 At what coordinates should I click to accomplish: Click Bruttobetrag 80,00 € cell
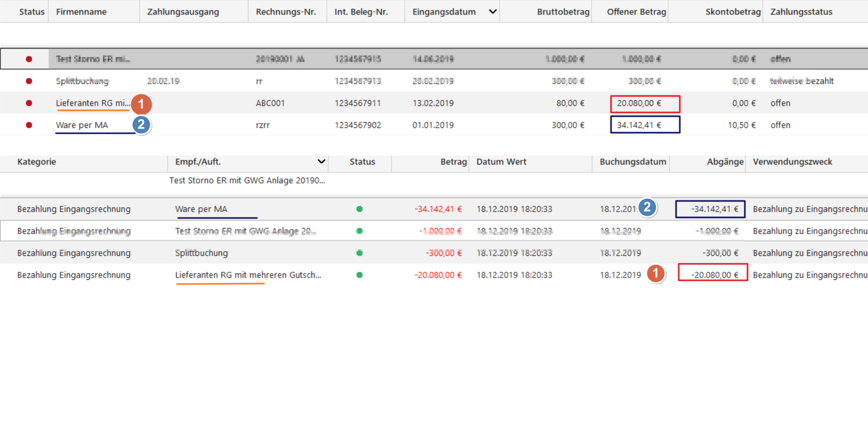[570, 103]
